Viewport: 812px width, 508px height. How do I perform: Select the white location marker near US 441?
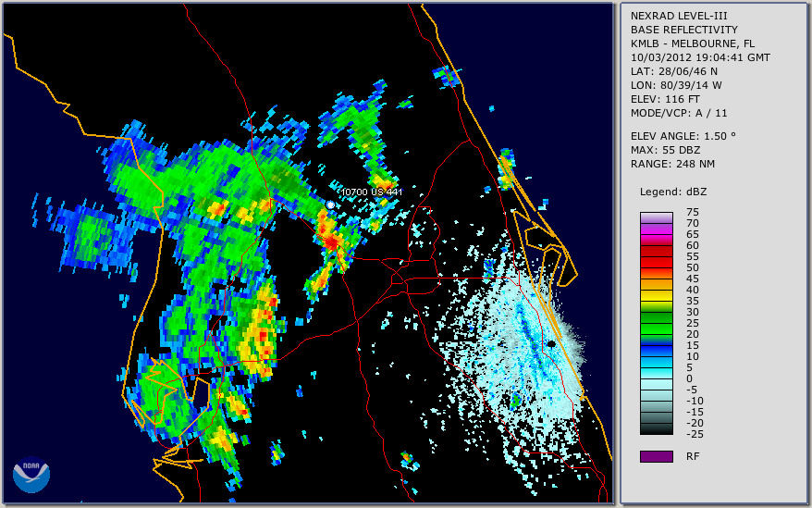point(330,205)
